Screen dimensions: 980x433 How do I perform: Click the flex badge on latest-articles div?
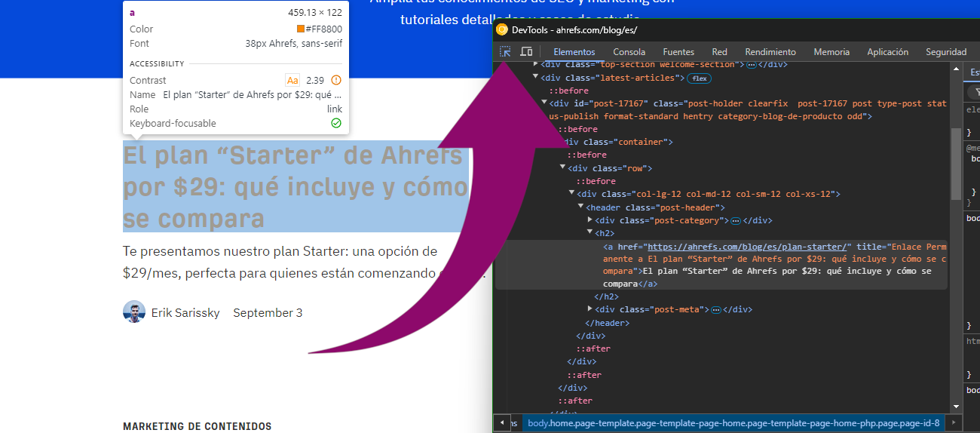tap(699, 78)
